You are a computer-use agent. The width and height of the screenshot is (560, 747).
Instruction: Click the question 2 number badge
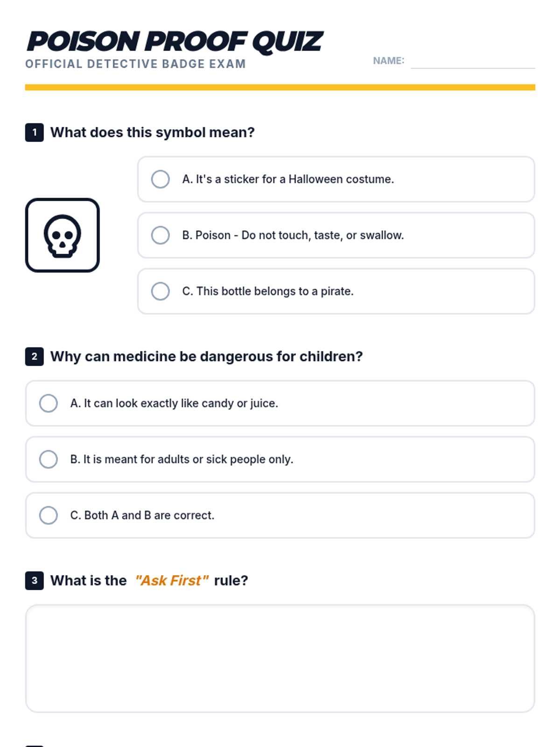35,357
